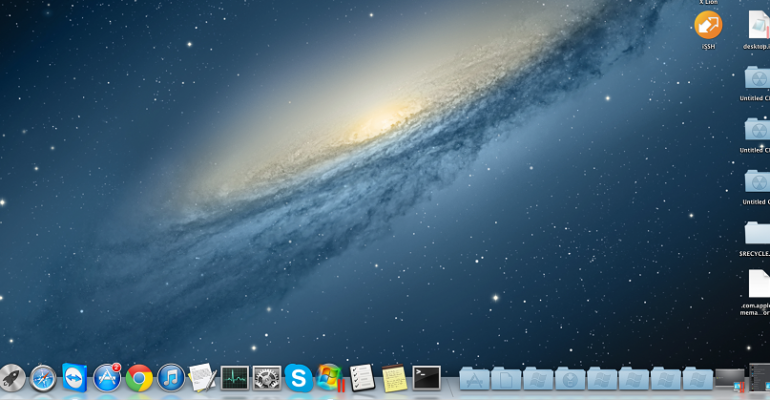
Task: Open the Downloads folder stack
Action: pyautogui.click(x=570, y=379)
